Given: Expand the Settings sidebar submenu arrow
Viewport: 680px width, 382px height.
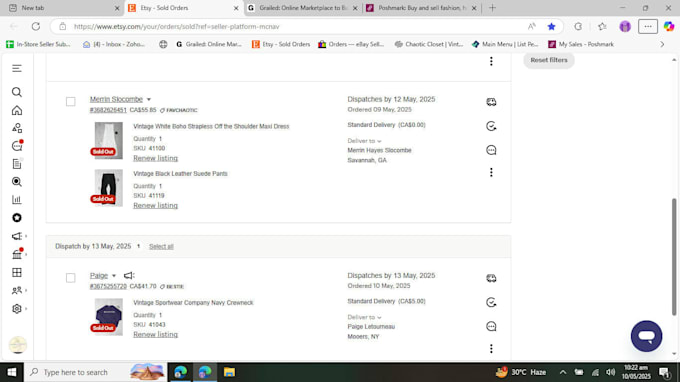Looking at the screenshot, I should (x=26, y=309).
